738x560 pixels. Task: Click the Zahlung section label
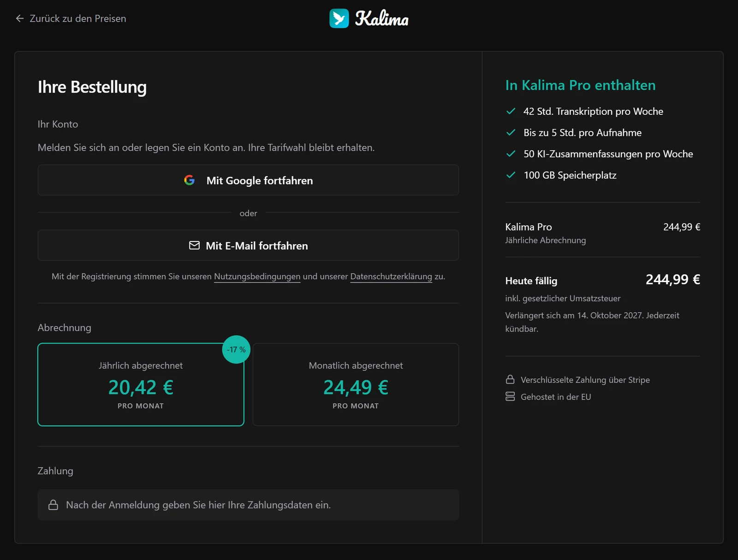click(55, 471)
